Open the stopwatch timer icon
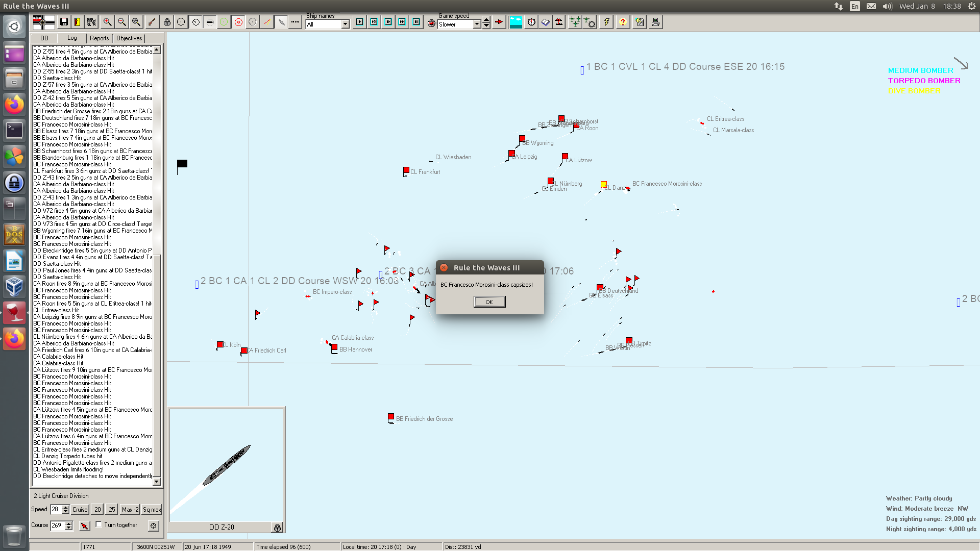This screenshot has width=980, height=551. coord(531,22)
